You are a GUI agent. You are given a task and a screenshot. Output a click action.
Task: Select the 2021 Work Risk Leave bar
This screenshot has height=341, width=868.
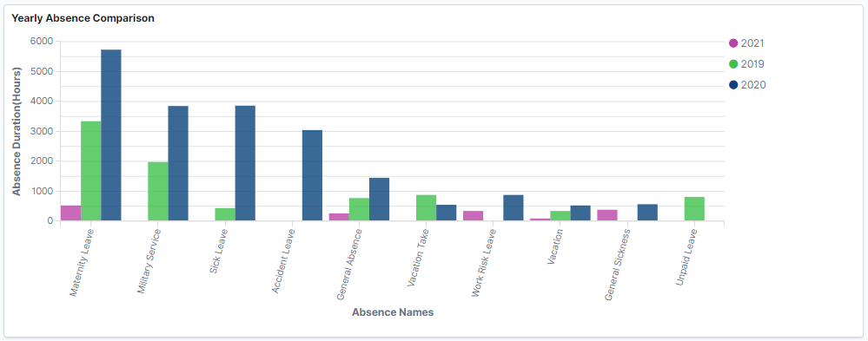click(474, 216)
